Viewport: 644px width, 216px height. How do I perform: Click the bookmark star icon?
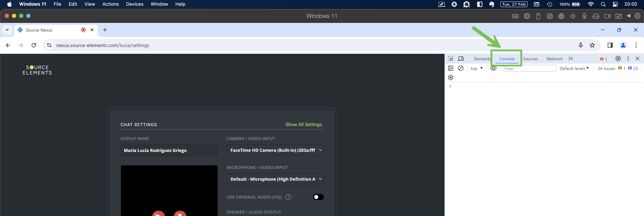[592, 45]
